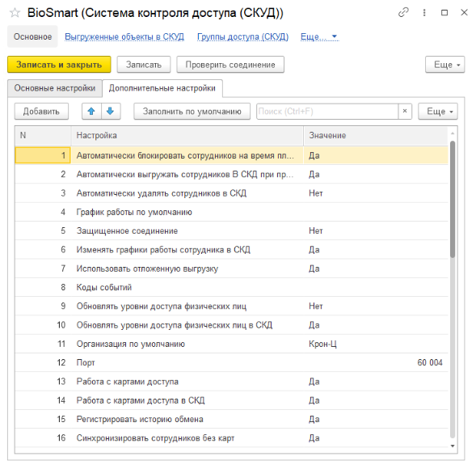Select row Организация по умолчанию
The height and width of the screenshot is (465, 476).
pyautogui.click(x=231, y=344)
